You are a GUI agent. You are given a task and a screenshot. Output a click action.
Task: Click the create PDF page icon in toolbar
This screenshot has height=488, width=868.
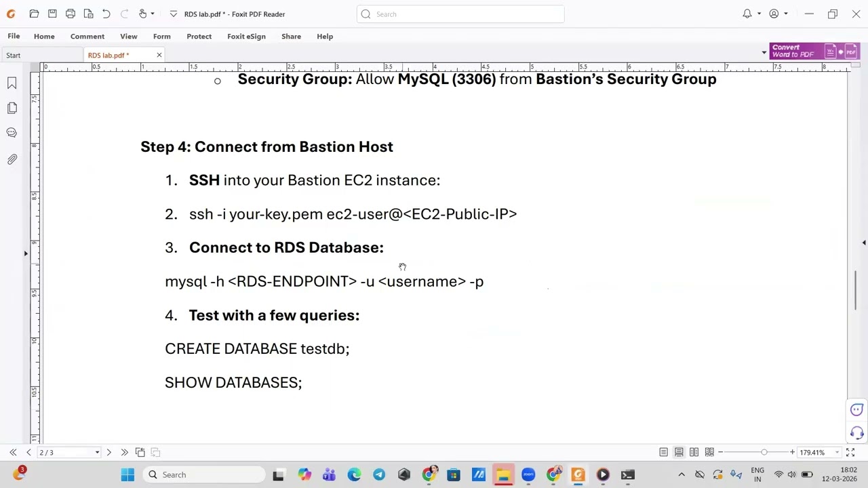[x=88, y=14]
